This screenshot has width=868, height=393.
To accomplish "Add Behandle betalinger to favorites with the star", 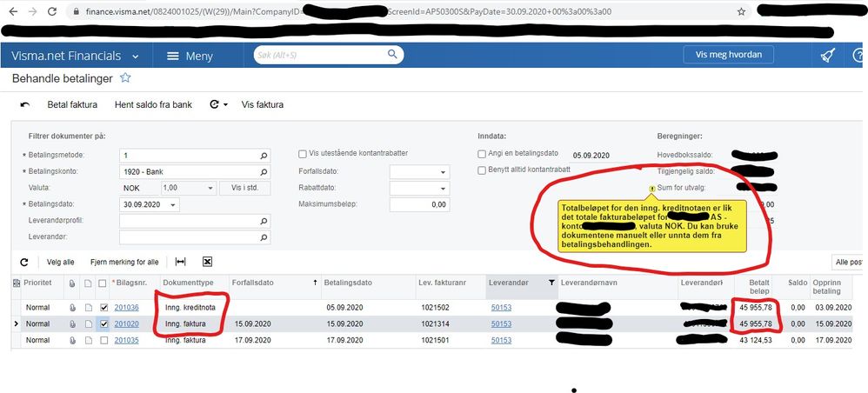I will click(x=125, y=78).
